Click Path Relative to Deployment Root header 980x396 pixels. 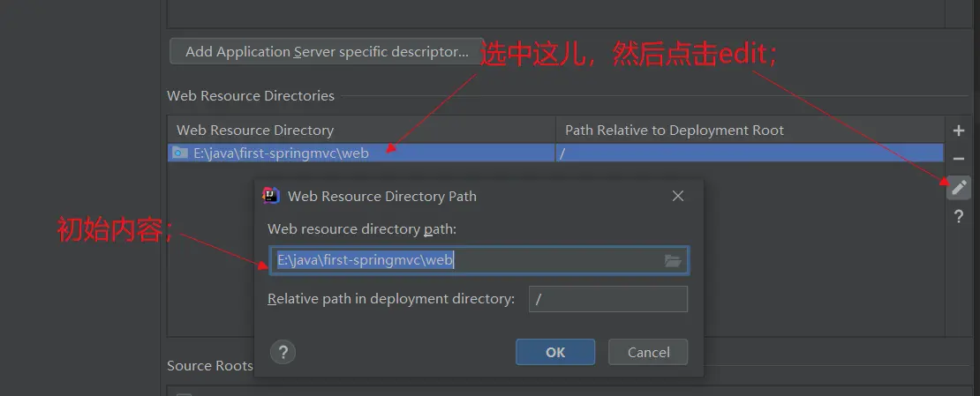point(750,130)
